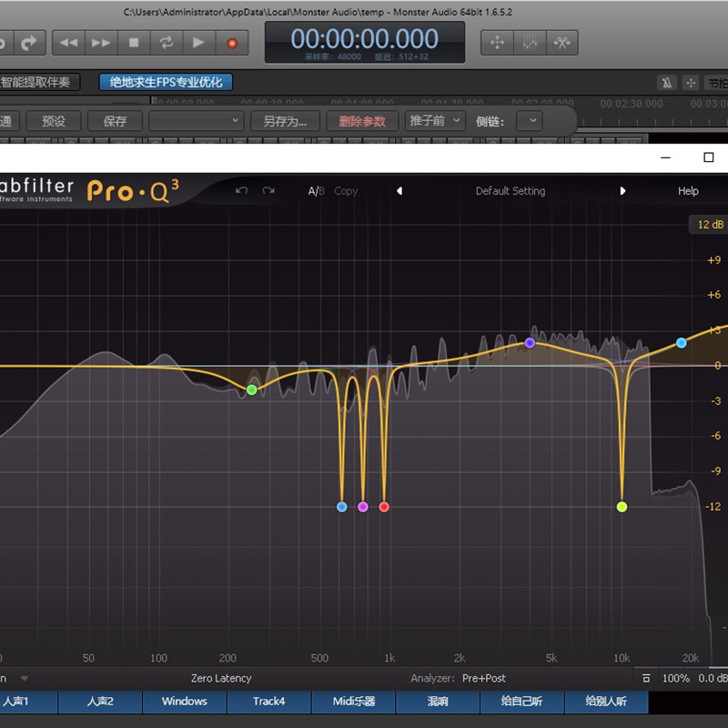This screenshot has height=728, width=728.
Task: Fast-forward playback in the transport bar
Action: point(101,43)
